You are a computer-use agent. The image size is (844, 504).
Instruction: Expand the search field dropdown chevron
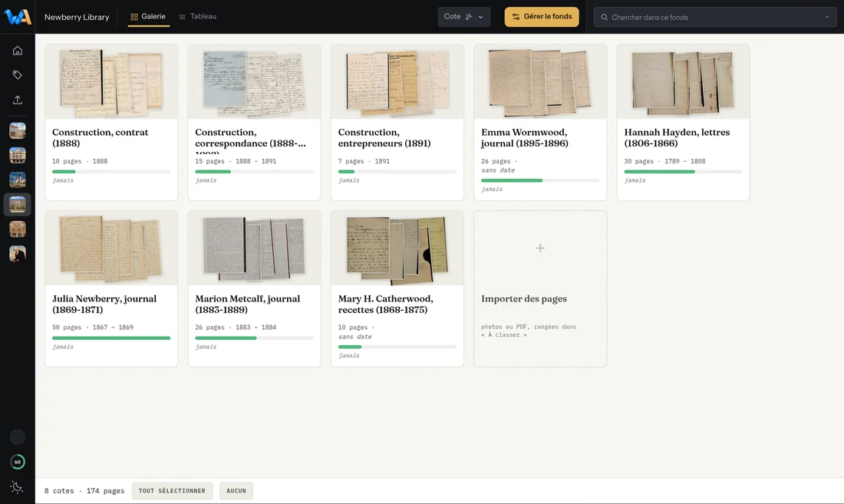click(x=827, y=17)
